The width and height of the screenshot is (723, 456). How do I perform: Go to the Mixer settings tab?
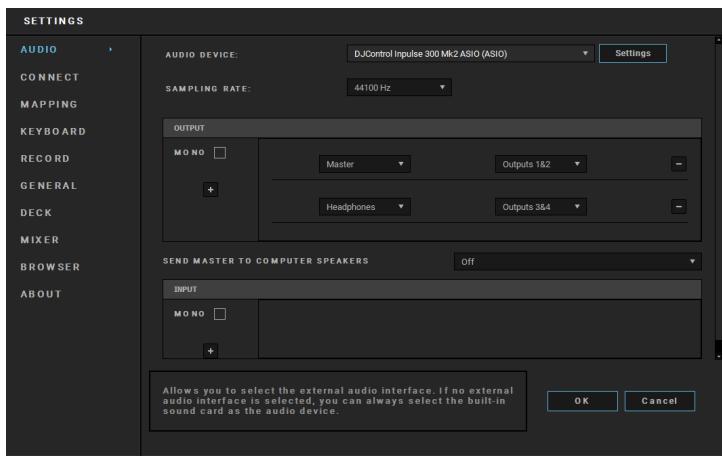[40, 240]
